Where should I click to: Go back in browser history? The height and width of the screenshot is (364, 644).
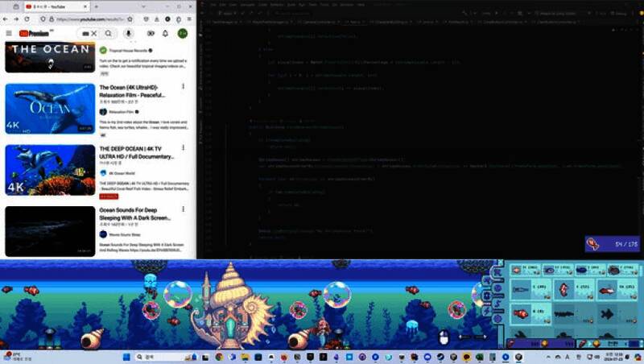coord(6,19)
